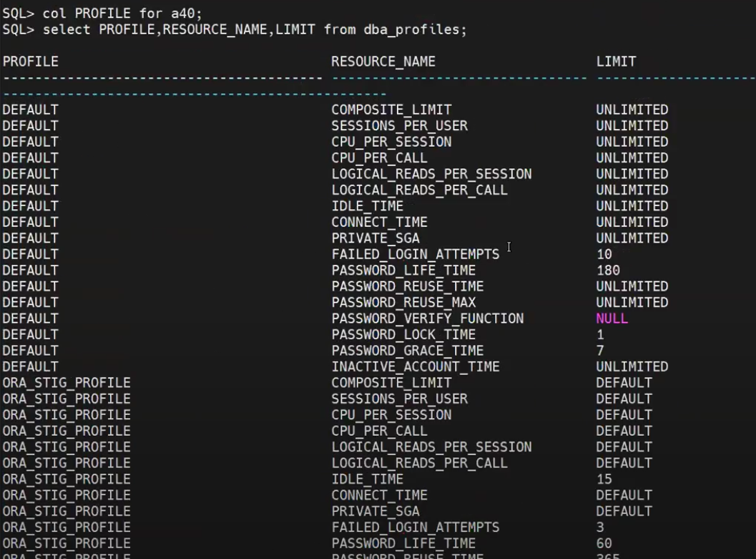Viewport: 756px width, 559px height.
Task: Click the limit value 15 for ORA_STIG_PROFILE IDLE_TIME
Action: click(604, 480)
